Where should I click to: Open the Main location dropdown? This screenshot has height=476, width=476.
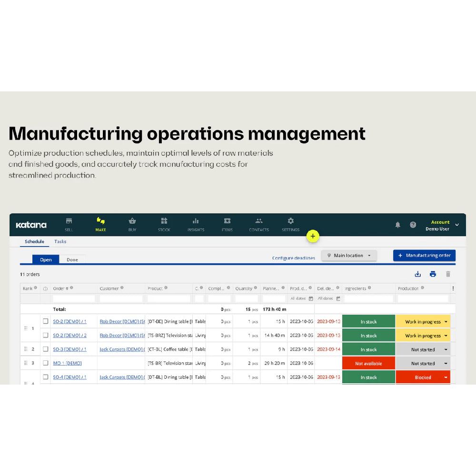pos(349,256)
